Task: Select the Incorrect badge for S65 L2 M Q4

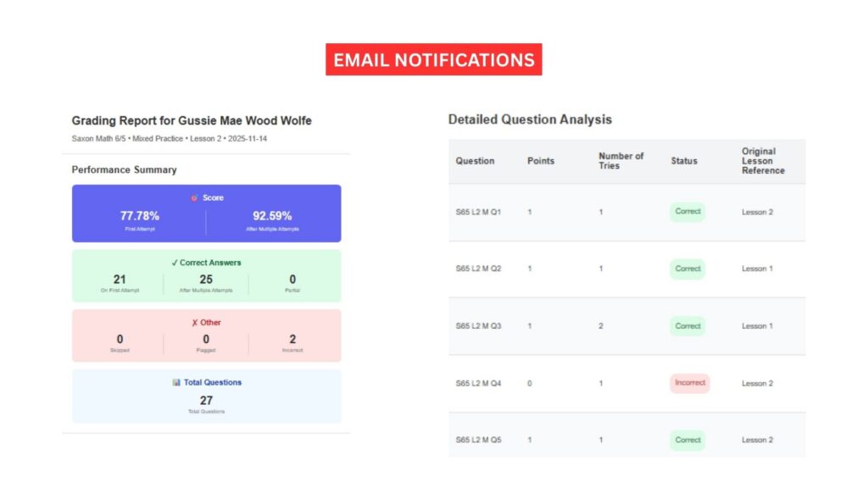Action: coord(689,383)
